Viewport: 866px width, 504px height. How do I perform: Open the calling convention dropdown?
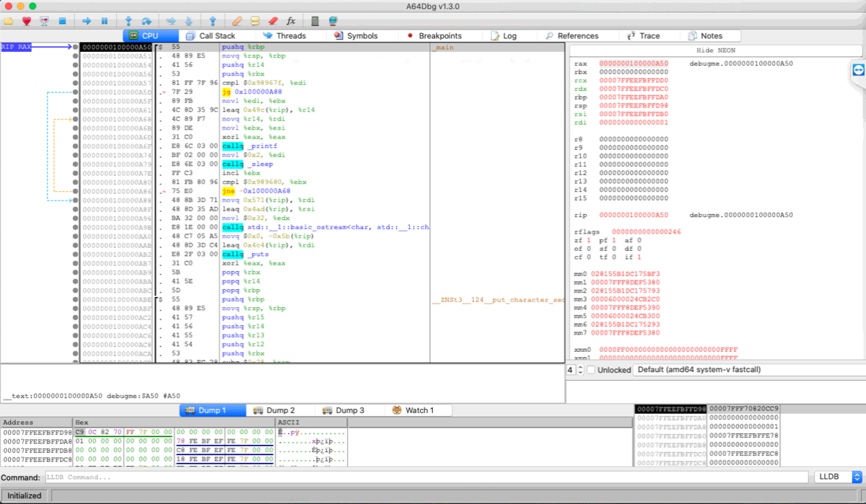pyautogui.click(x=746, y=370)
